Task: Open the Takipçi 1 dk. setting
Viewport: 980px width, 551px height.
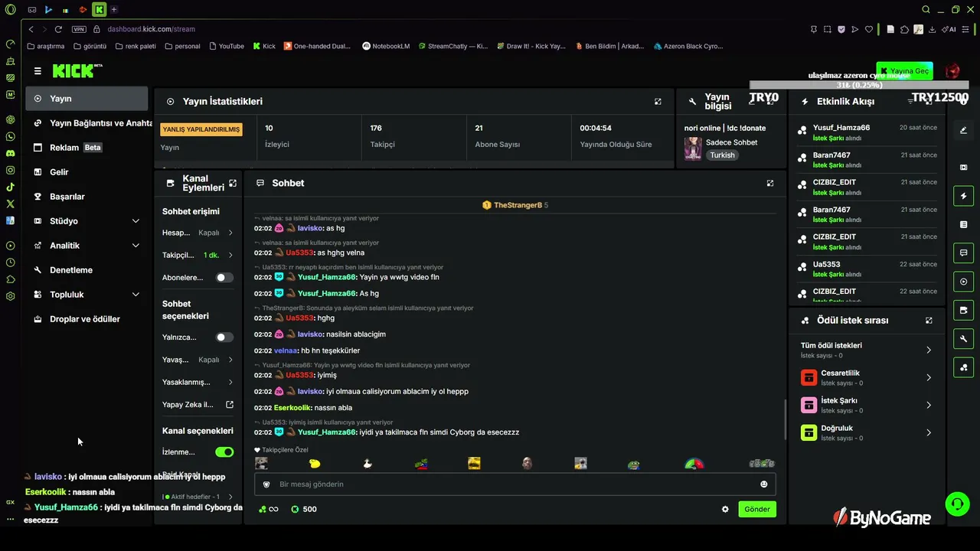Action: [x=198, y=255]
